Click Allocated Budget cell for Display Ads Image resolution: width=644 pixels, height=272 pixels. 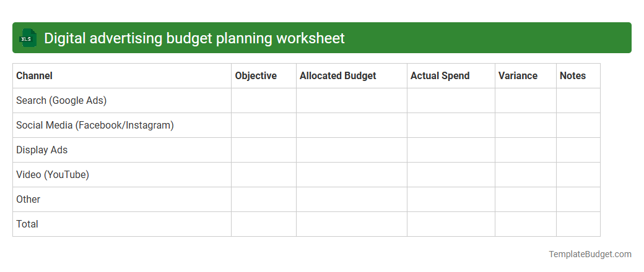pyautogui.click(x=352, y=150)
